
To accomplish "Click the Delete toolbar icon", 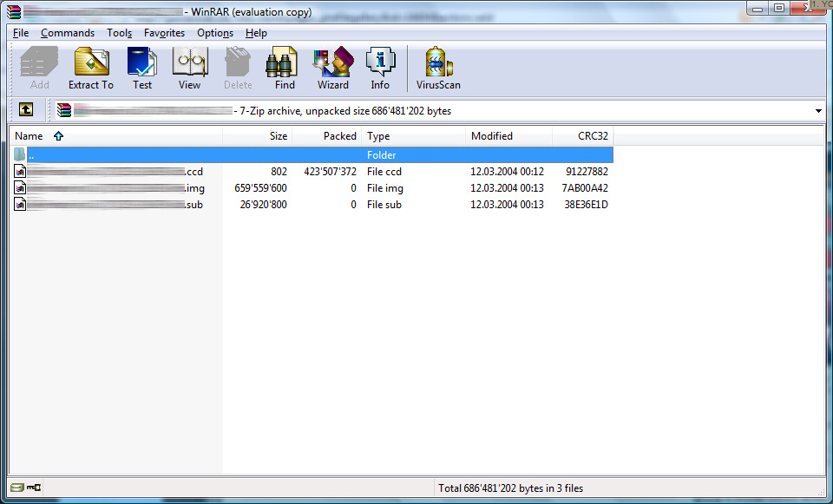I will (x=238, y=68).
